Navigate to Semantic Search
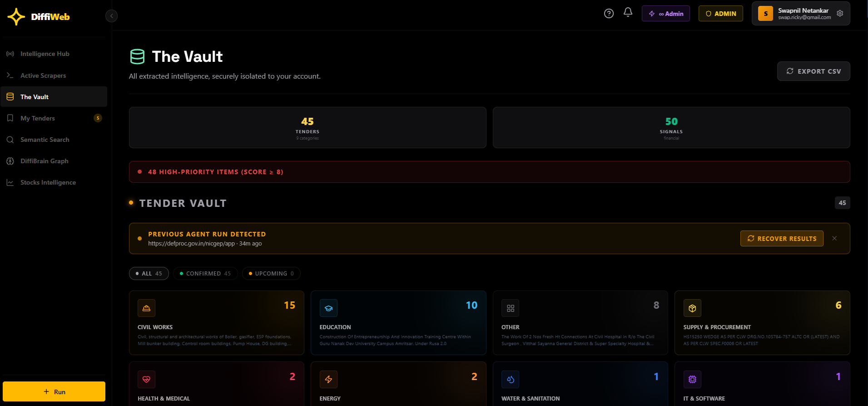868x406 pixels. (54, 140)
